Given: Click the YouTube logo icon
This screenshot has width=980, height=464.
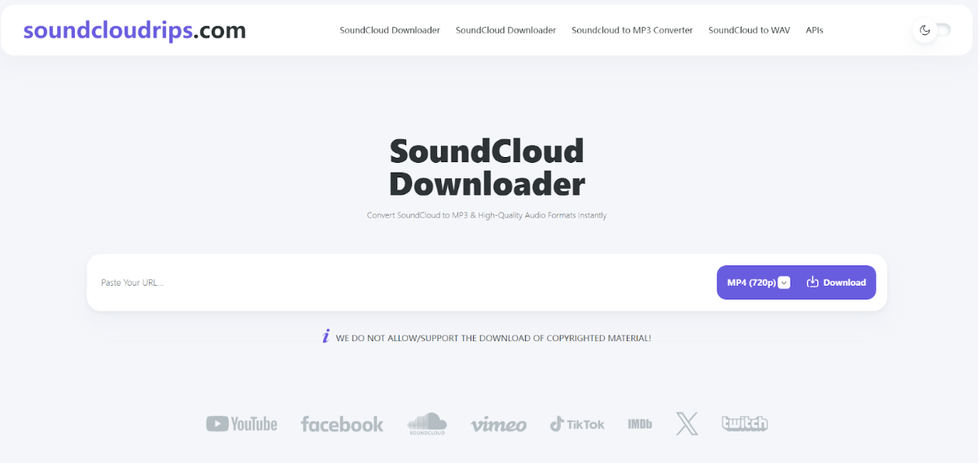Looking at the screenshot, I should point(241,424).
